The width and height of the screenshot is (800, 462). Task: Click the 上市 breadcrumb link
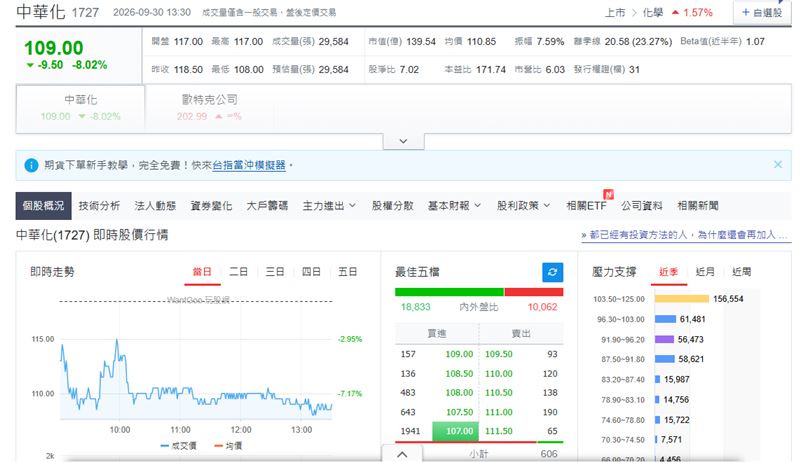pyautogui.click(x=615, y=13)
